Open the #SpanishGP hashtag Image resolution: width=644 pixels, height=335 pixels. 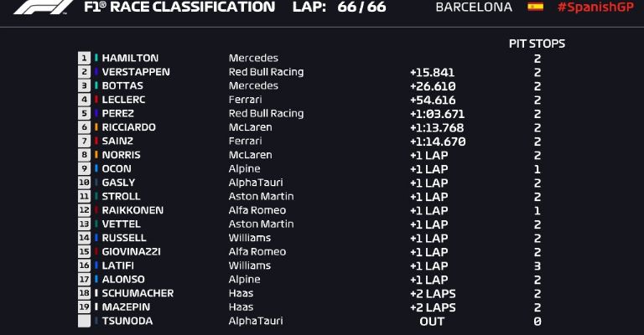tap(595, 7)
